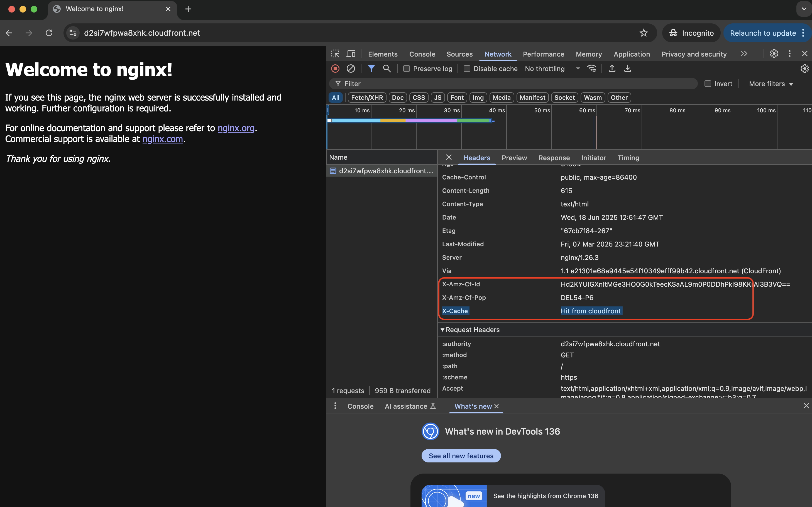Clear the network log
Screen dimensions: 812x507
(351, 69)
